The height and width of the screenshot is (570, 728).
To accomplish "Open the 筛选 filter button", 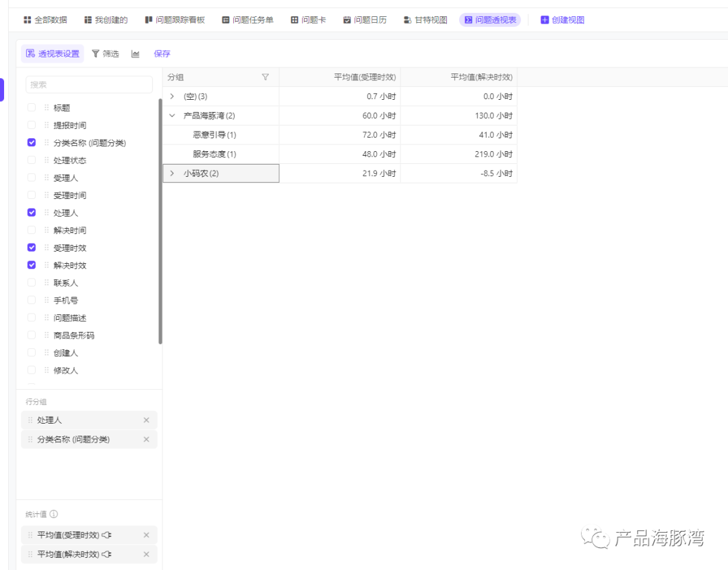I will tap(105, 54).
